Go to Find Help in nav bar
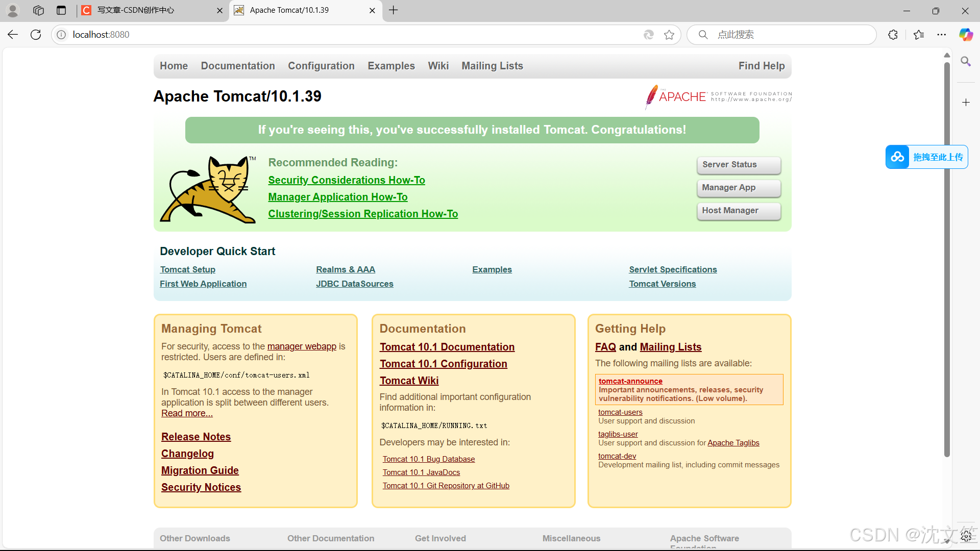The height and width of the screenshot is (551, 980). coord(761,66)
